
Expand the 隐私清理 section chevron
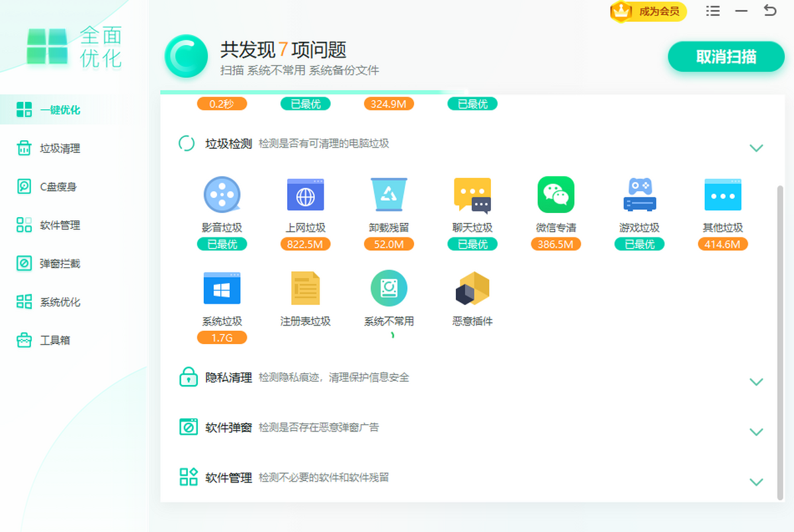[756, 382]
